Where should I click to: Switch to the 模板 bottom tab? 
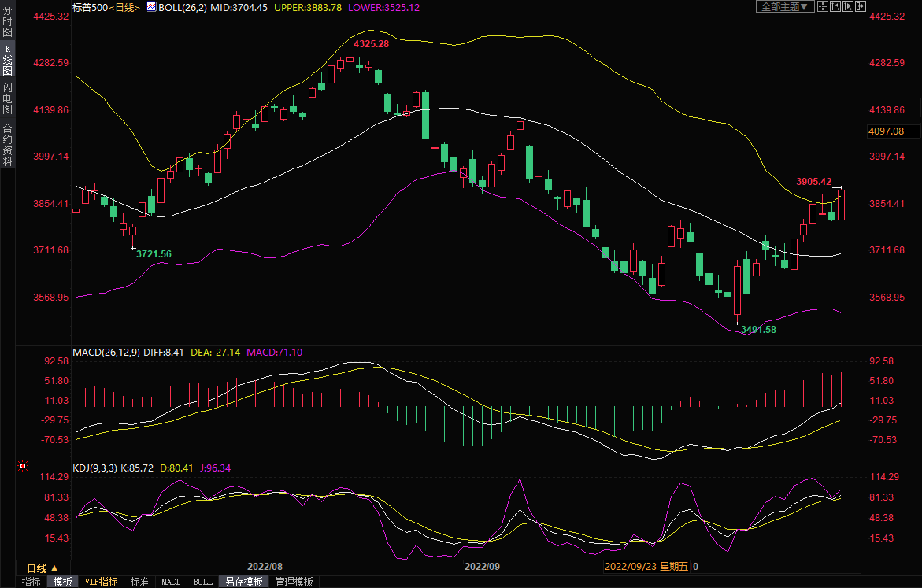point(63,582)
